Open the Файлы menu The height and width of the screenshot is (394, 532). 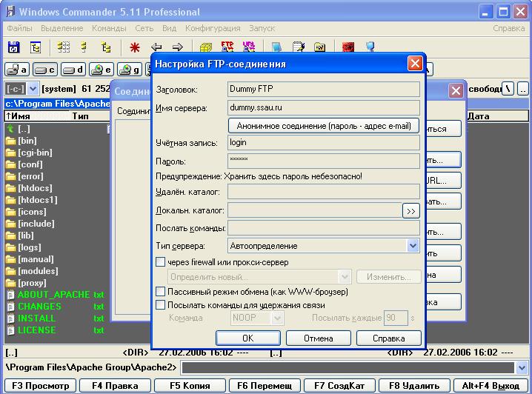(20, 28)
